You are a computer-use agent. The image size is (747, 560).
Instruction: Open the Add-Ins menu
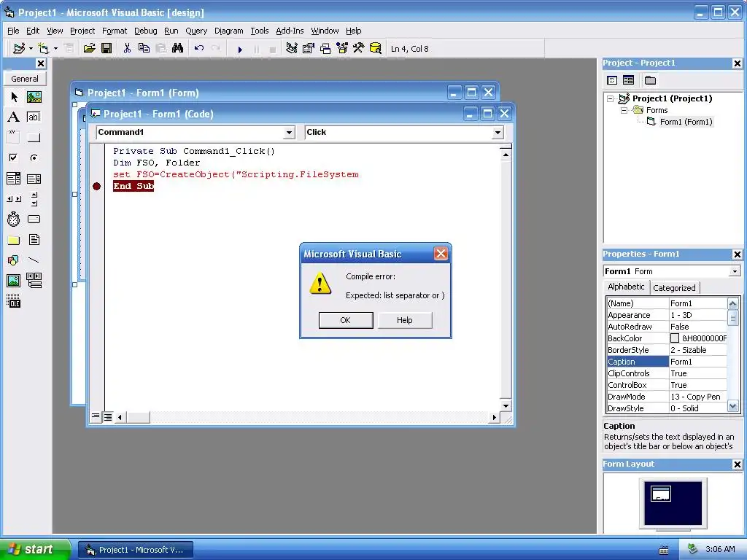(290, 31)
